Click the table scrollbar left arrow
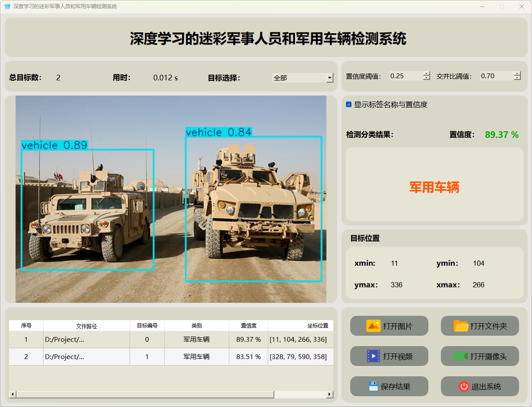This screenshot has height=407, width=532. [13, 394]
